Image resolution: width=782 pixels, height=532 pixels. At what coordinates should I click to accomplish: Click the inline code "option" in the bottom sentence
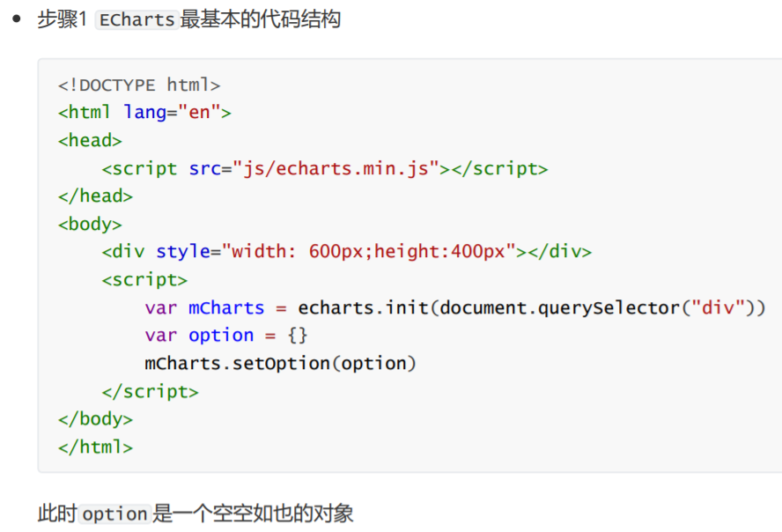pyautogui.click(x=114, y=514)
